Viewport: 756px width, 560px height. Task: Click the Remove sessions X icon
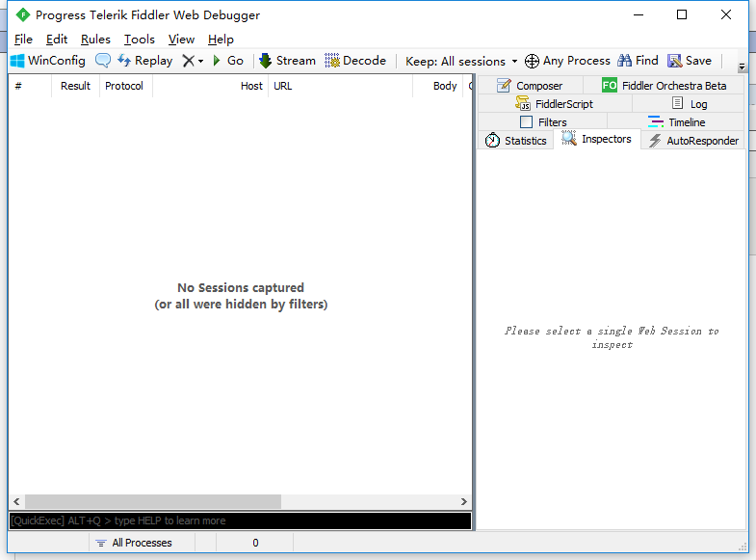pyautogui.click(x=188, y=61)
